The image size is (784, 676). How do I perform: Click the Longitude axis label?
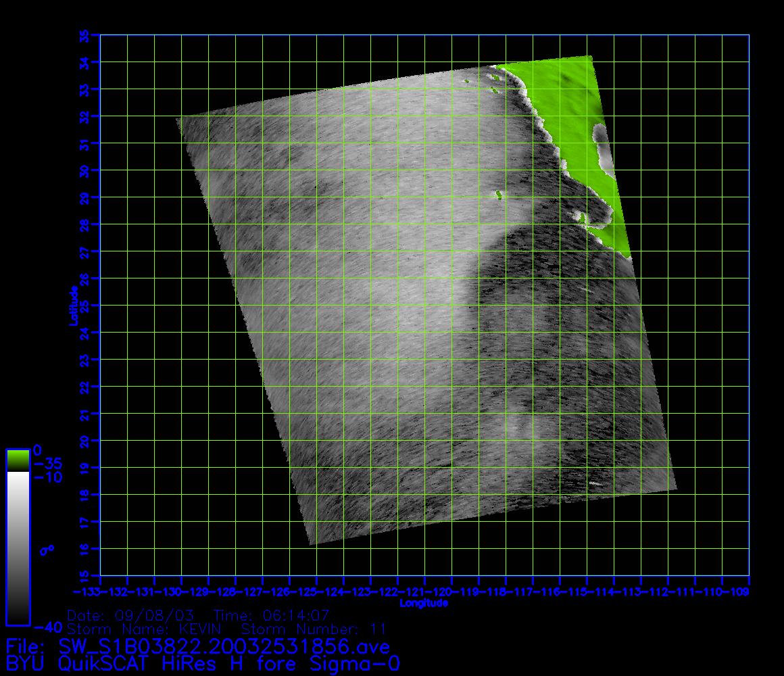click(424, 603)
